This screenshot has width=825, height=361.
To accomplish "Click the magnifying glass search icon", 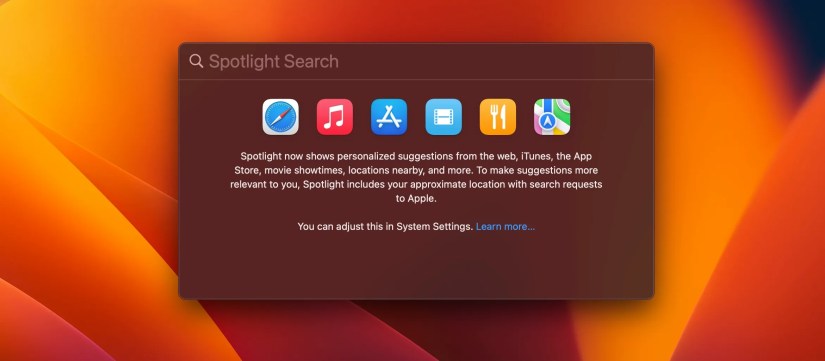I will pos(196,61).
